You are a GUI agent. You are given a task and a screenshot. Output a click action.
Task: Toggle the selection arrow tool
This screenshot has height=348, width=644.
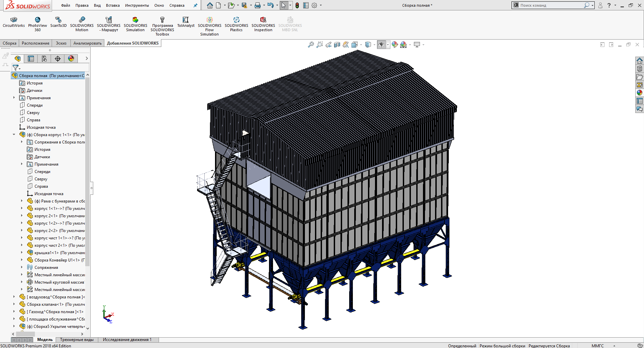(x=284, y=5)
